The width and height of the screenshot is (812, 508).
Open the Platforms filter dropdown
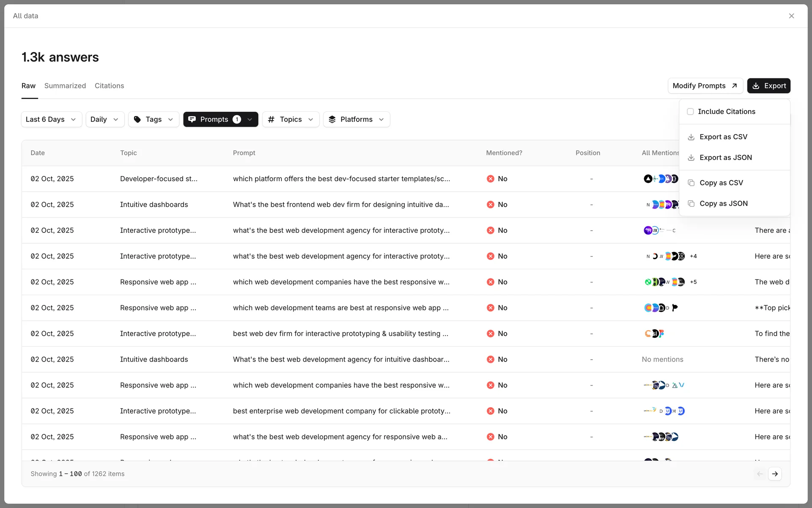[356, 119]
